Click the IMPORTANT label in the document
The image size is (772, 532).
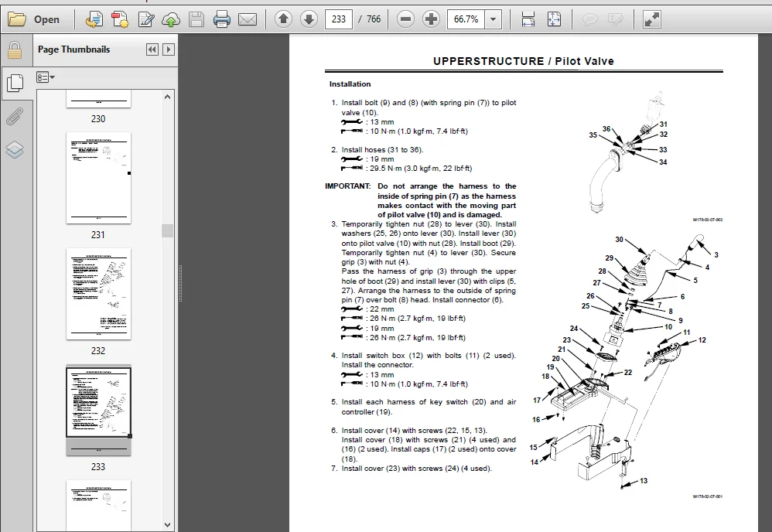[347, 186]
